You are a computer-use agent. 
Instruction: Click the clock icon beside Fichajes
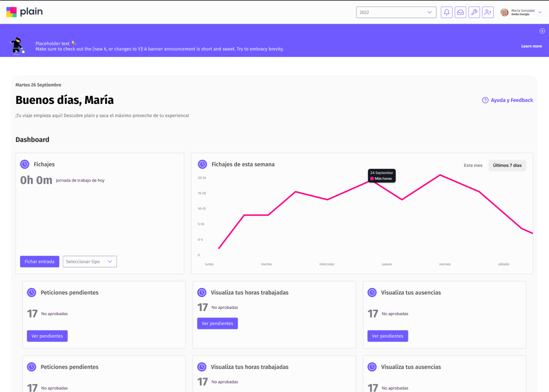coord(25,164)
